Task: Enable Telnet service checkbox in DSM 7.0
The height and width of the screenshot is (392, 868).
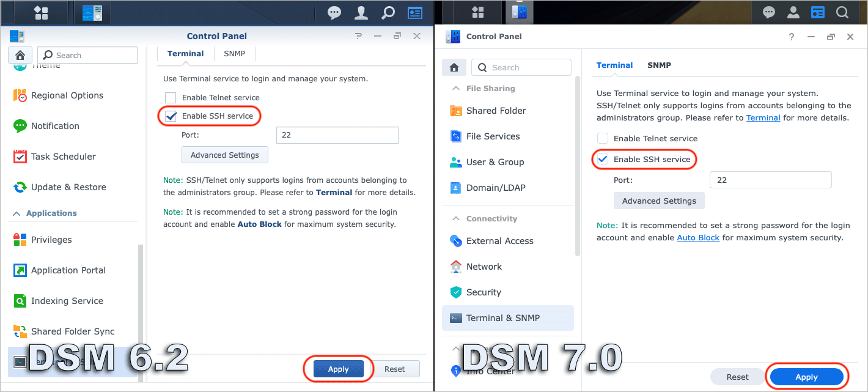Action: tap(603, 139)
